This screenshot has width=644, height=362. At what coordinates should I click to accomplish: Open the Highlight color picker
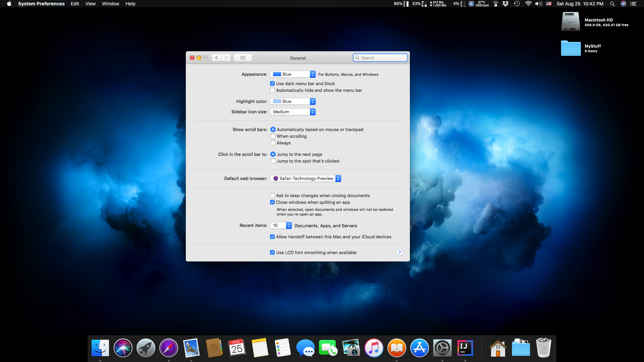(x=292, y=102)
